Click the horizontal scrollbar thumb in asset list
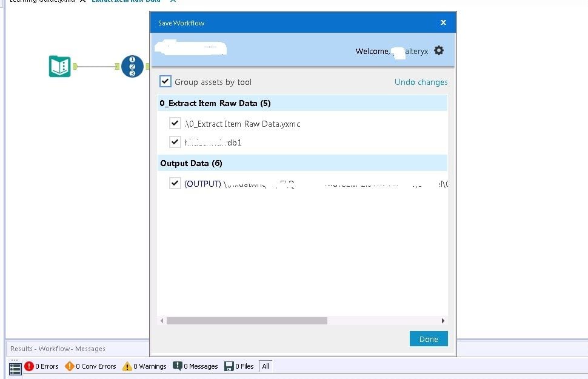Viewport: 588px width, 379px height. coord(247,321)
